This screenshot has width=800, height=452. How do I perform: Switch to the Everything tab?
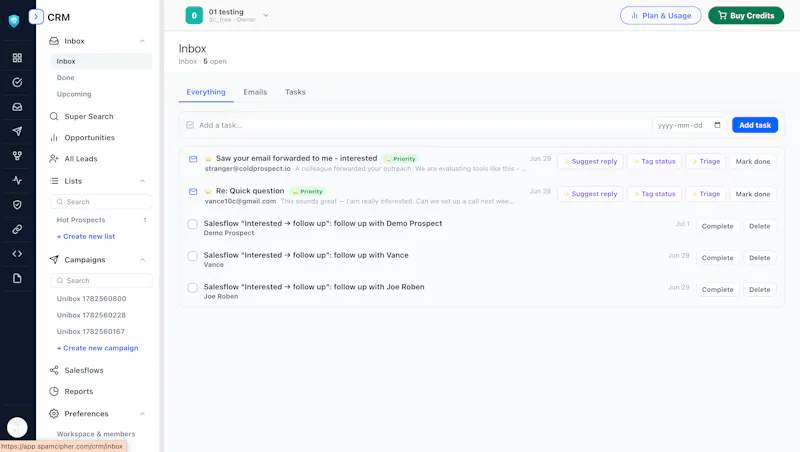pos(206,92)
